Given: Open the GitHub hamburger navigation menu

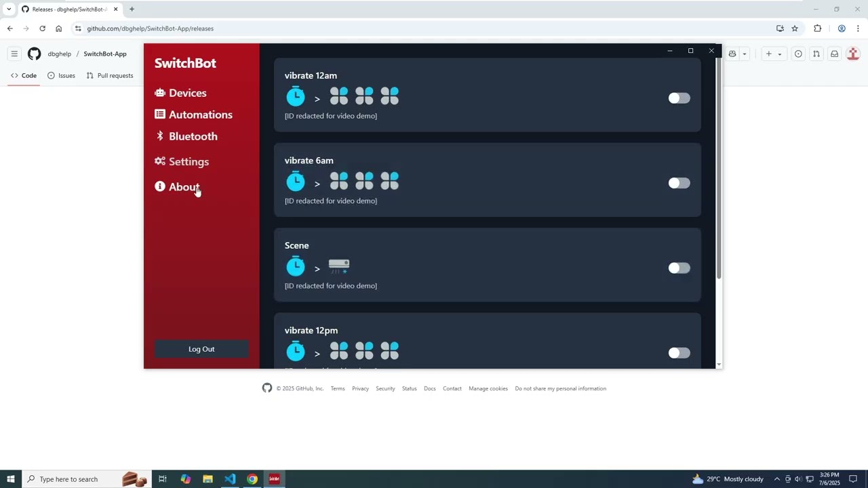Looking at the screenshot, I should 14,54.
